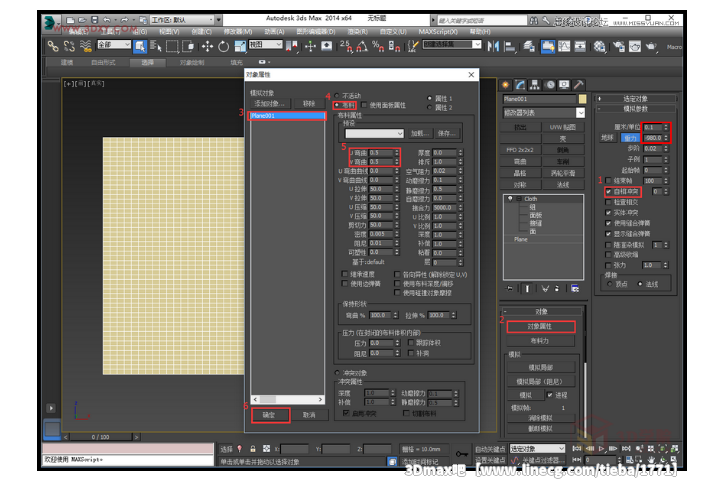Open the 工作区 workspace dropdown
The height and width of the screenshot is (489, 717).
(182, 20)
